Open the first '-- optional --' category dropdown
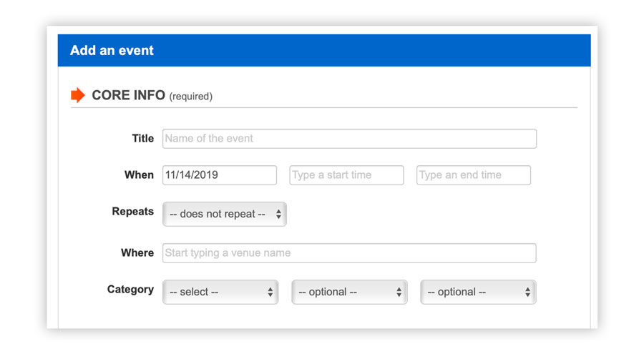Viewport: 644px width, 354px height. point(349,292)
